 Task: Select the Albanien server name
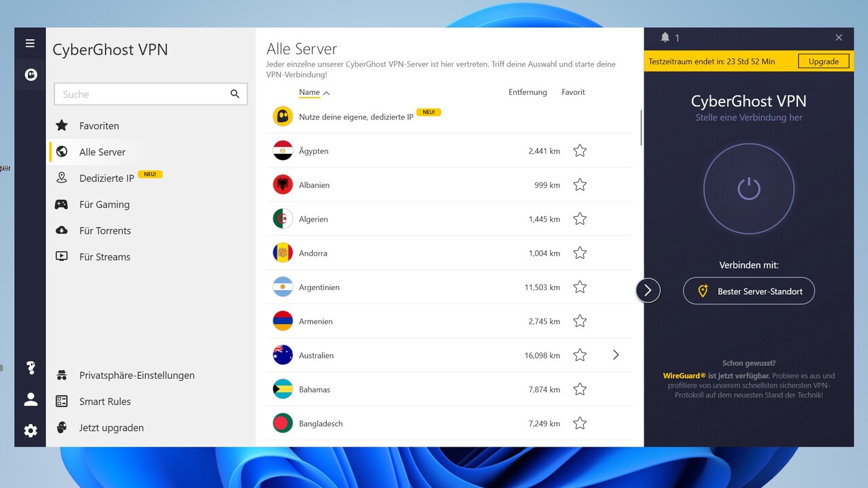pyautogui.click(x=314, y=185)
